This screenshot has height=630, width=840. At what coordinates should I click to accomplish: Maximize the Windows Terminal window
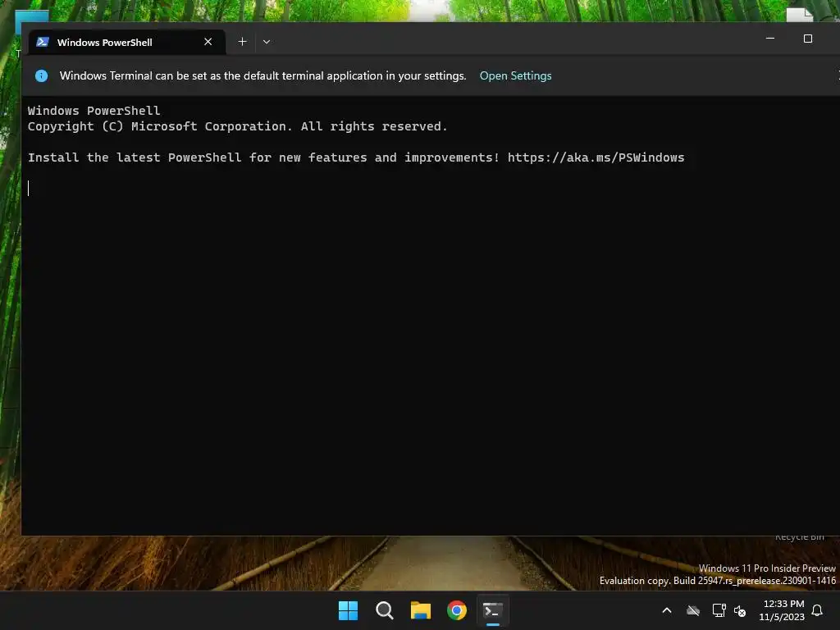pyautogui.click(x=808, y=39)
